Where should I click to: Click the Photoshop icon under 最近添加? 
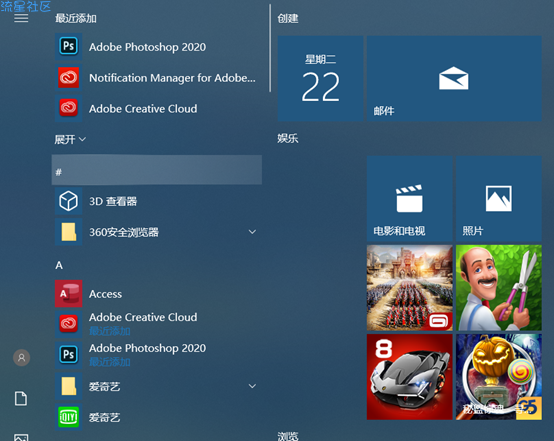pos(69,47)
